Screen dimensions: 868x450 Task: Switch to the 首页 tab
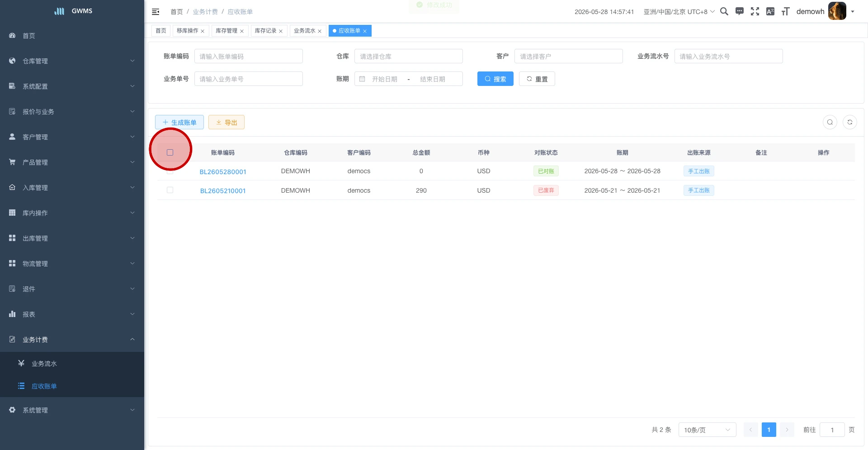[161, 31]
